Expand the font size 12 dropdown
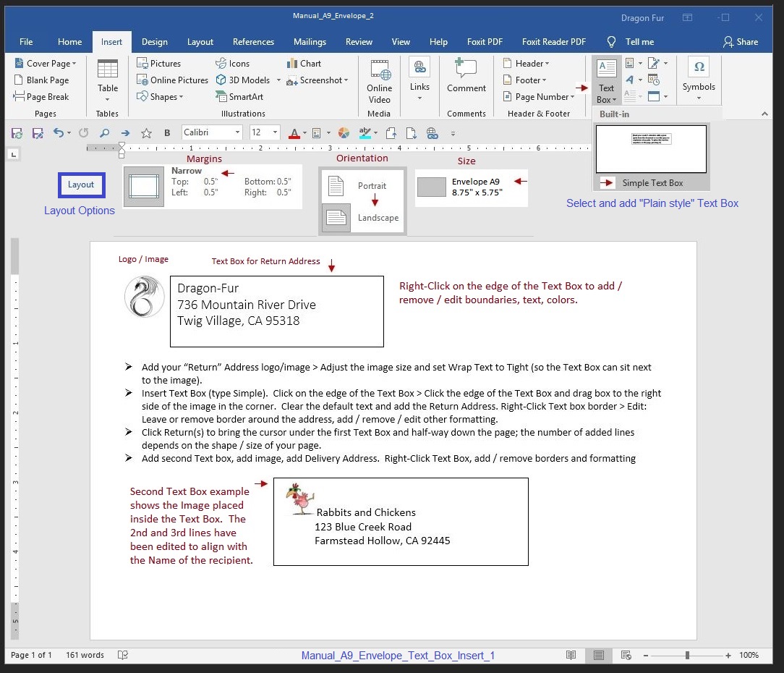The image size is (784, 673). pyautogui.click(x=265, y=132)
